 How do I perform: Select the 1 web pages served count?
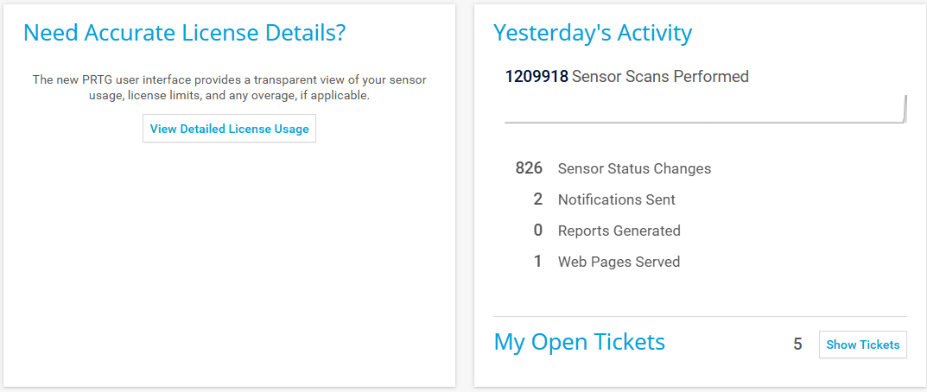point(537,261)
